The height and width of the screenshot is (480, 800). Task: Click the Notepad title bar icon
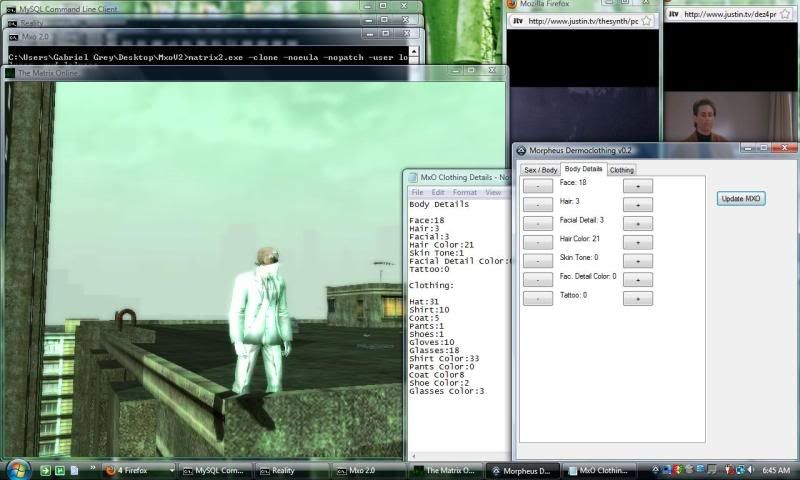413,178
